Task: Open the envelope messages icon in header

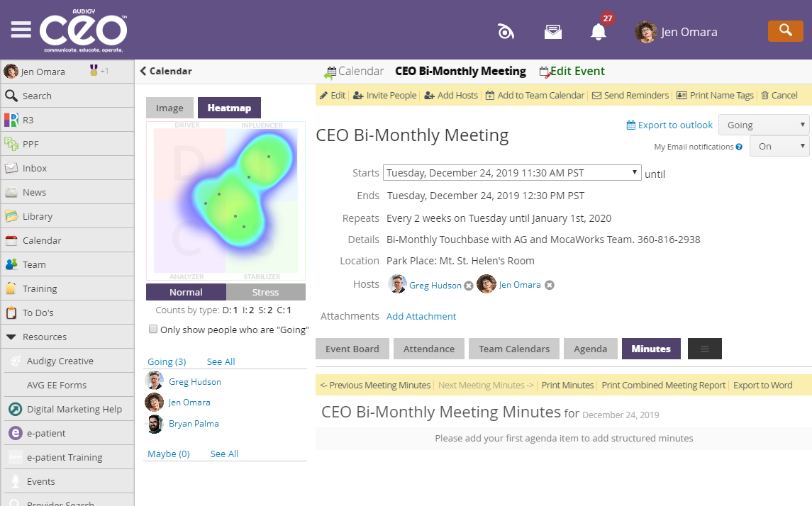Action: coord(553,32)
